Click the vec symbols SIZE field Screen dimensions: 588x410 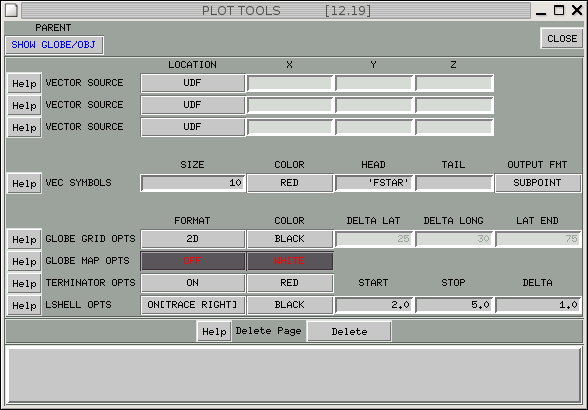193,183
